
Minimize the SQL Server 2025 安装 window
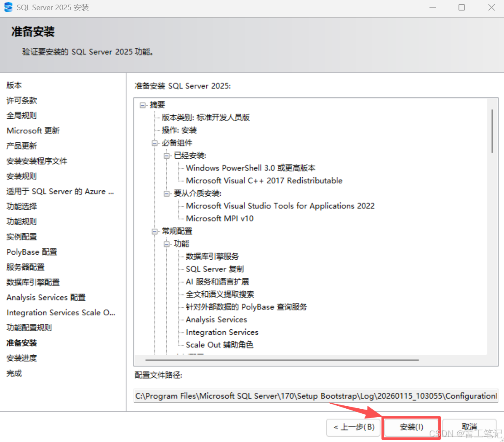click(433, 8)
